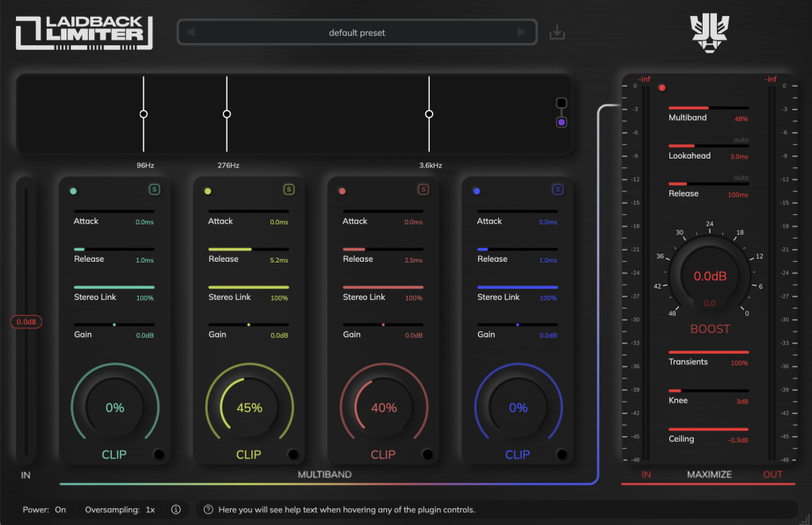Viewport: 812px width, 525px height.
Task: Click the 3.6kHz crossover handle
Action: click(429, 114)
